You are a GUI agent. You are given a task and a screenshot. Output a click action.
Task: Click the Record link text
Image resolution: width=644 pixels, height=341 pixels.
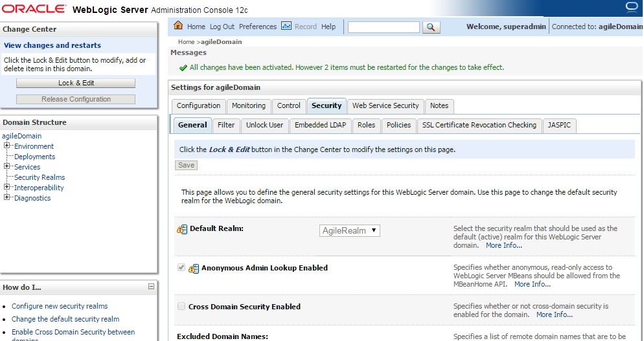(306, 27)
